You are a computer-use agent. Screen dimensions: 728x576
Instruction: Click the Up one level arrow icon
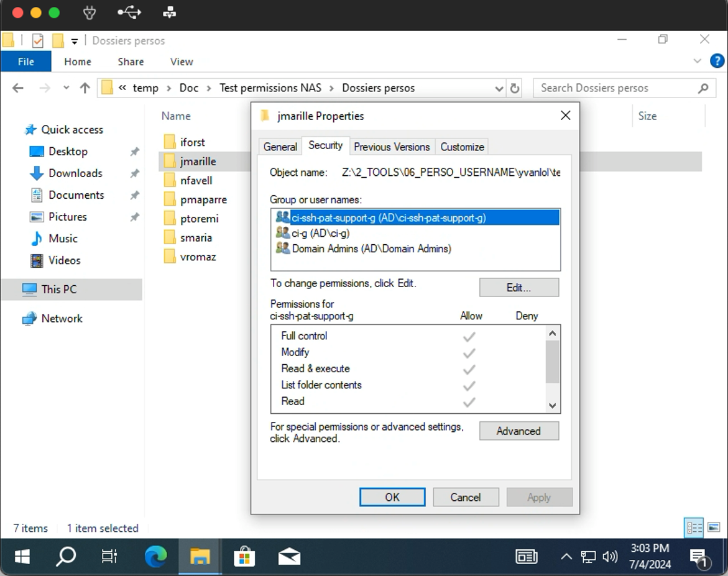tap(85, 88)
